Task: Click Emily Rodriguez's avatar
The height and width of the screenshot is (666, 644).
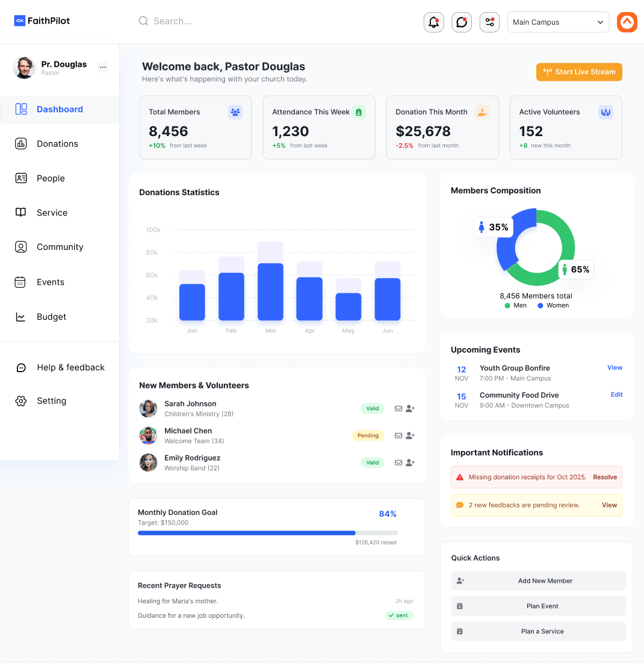Action: coord(148,462)
